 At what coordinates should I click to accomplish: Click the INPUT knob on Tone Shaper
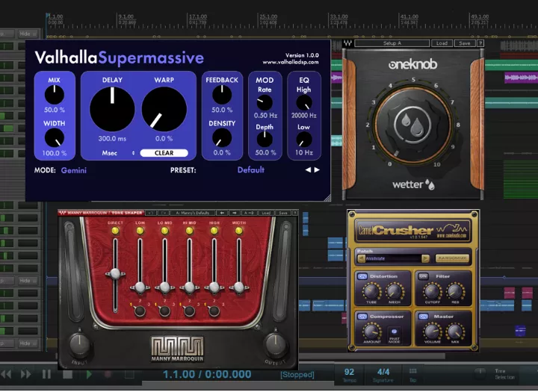pyautogui.click(x=80, y=345)
